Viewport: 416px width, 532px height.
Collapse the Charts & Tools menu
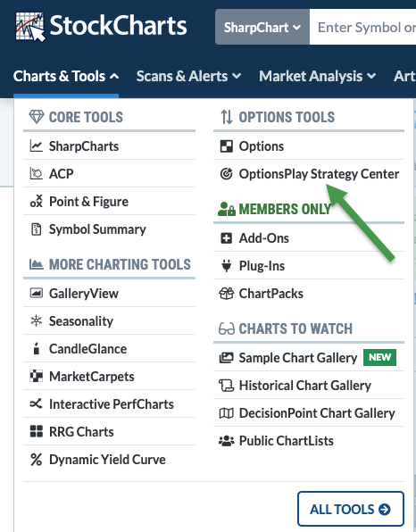click(66, 77)
